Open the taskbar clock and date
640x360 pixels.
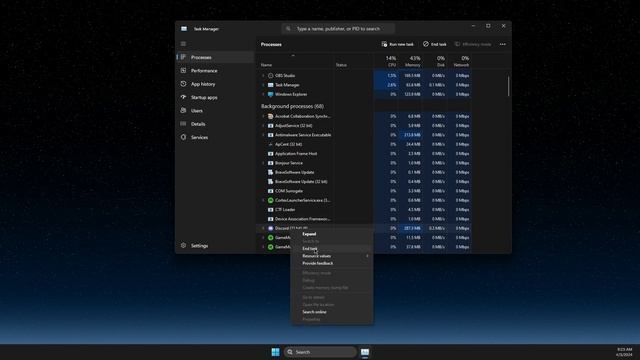pos(624,352)
